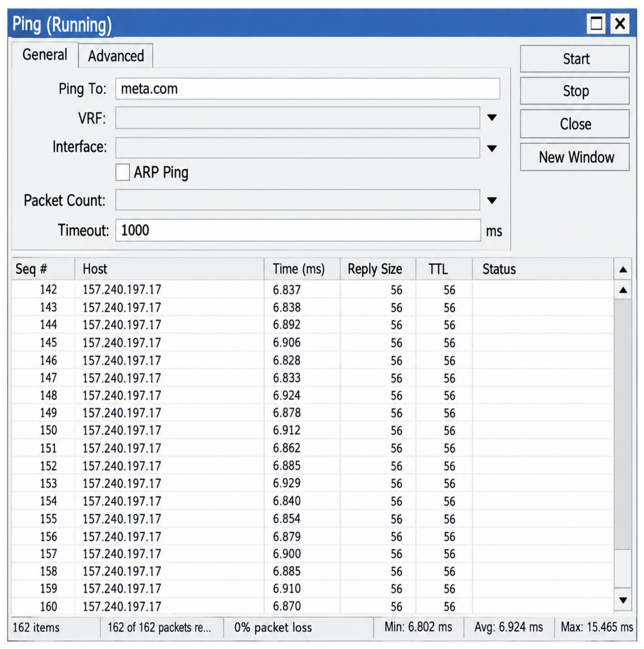Click the scrollbar down arrow
Viewport: 644px width, 649px height.
point(623,601)
